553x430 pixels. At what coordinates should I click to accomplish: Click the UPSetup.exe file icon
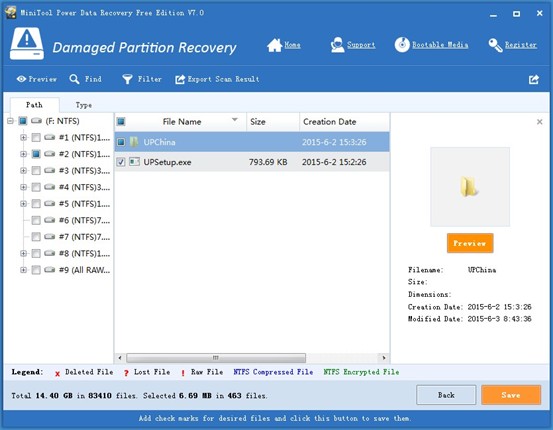pos(134,162)
